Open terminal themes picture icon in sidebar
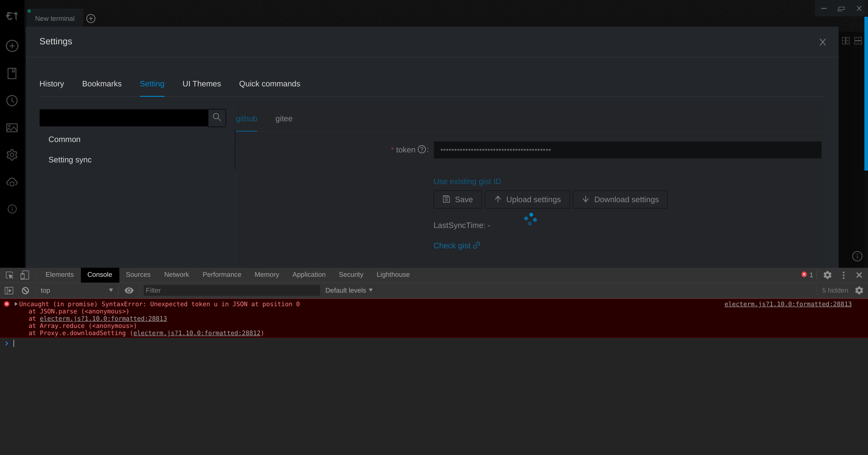868x455 pixels. pyautogui.click(x=12, y=128)
